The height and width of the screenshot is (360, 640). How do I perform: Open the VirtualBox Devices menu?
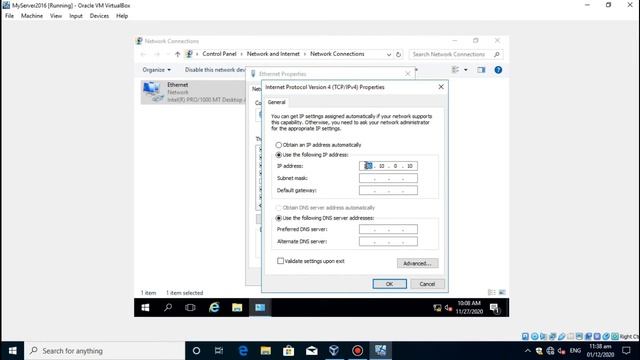[x=99, y=16]
